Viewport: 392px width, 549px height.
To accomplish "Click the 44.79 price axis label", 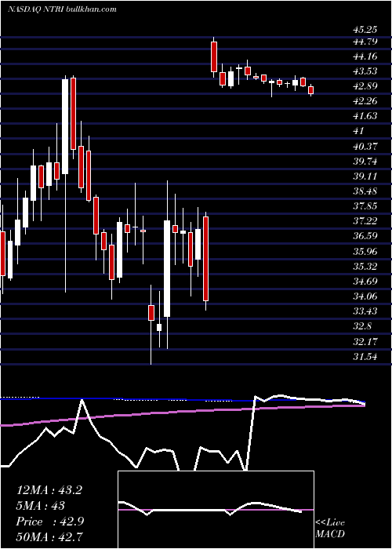I will click(x=365, y=42).
